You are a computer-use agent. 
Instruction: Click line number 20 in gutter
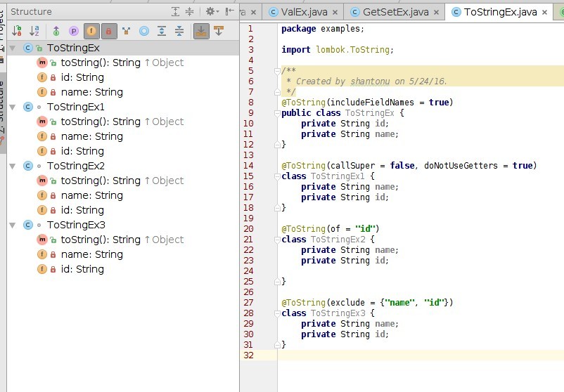click(x=248, y=229)
